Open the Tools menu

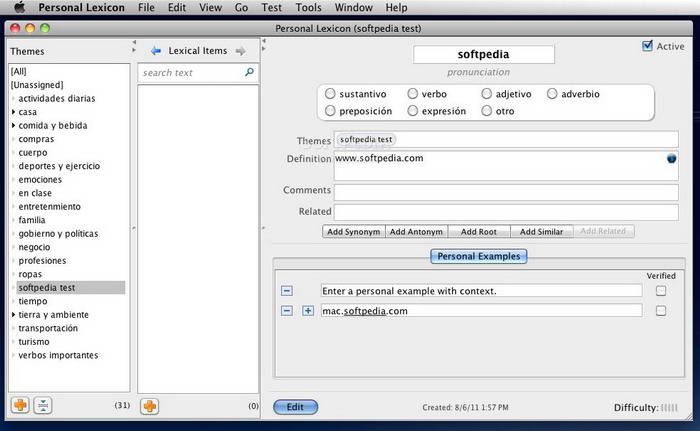point(308,8)
